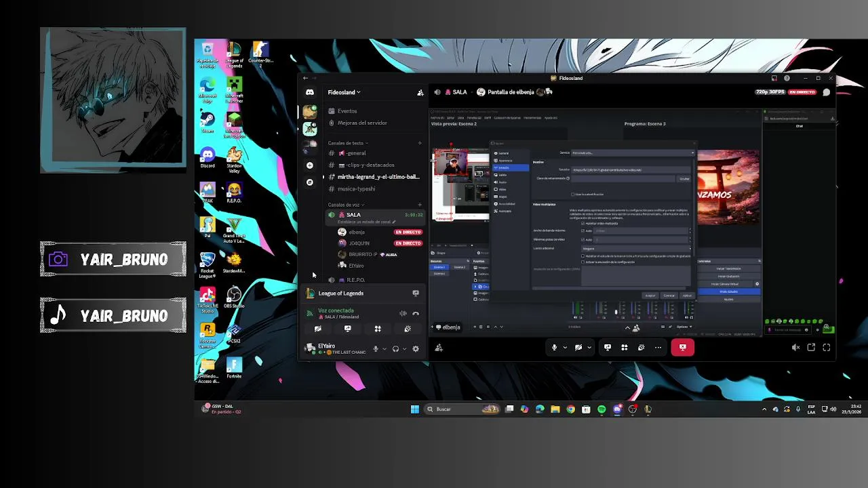This screenshot has height=488, width=868.
Task: Collapse Canales de voz category
Action: pyautogui.click(x=346, y=205)
